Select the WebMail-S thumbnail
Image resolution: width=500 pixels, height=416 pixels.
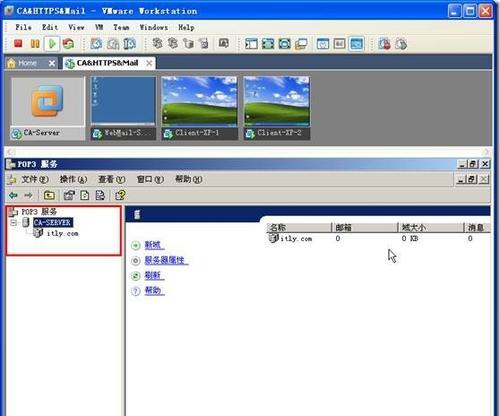123,107
